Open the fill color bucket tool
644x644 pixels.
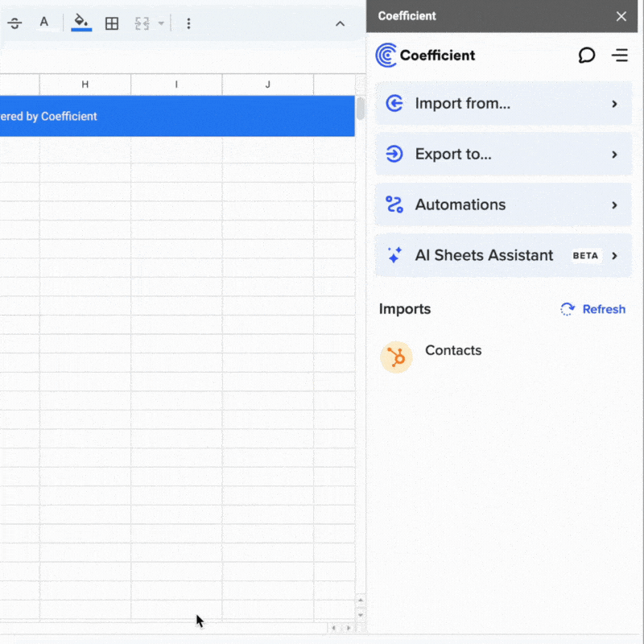[81, 23]
